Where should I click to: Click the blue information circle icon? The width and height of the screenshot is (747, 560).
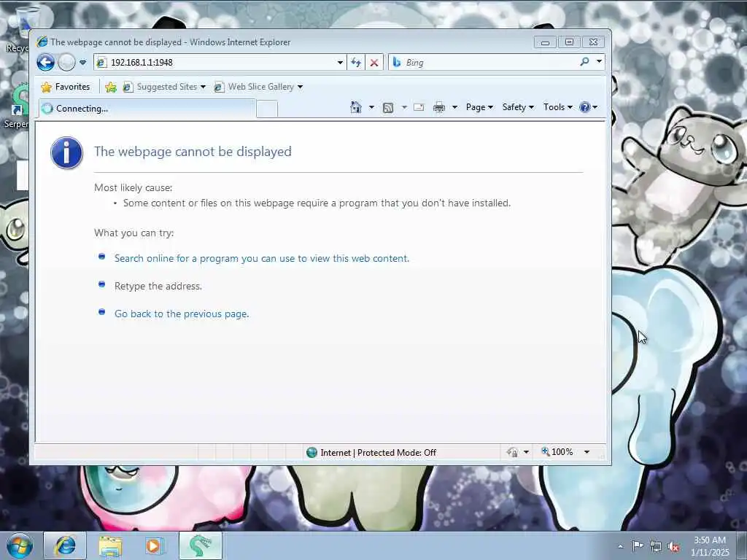(x=66, y=153)
